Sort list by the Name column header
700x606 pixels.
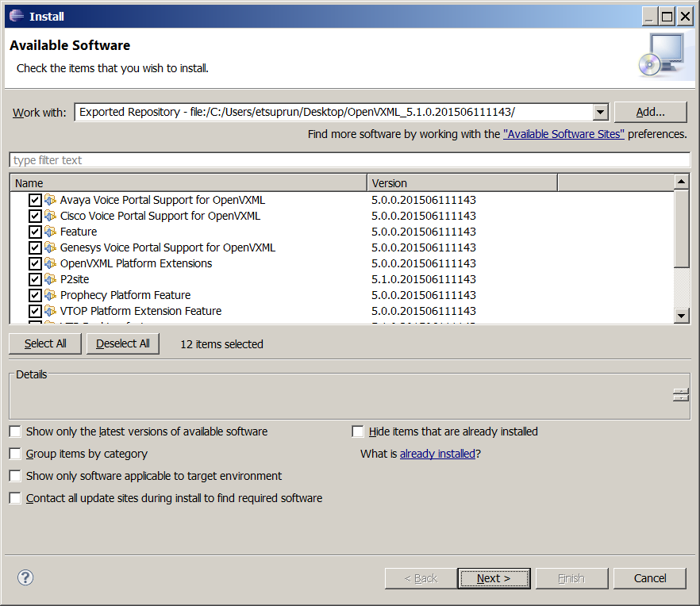(188, 183)
